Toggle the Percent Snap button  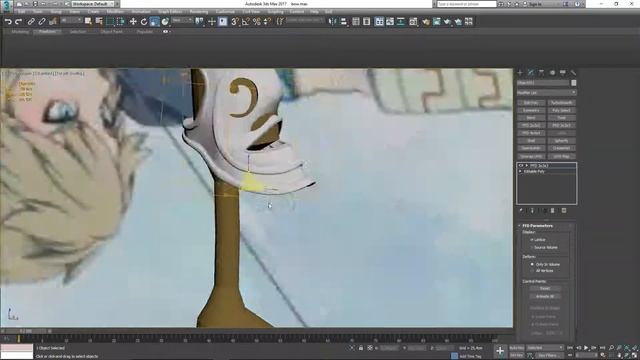(x=257, y=21)
